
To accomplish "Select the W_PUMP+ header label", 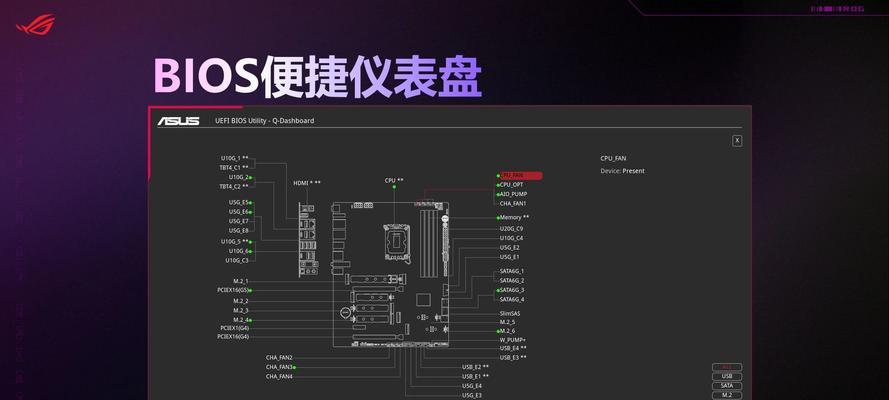I will tap(513, 340).
